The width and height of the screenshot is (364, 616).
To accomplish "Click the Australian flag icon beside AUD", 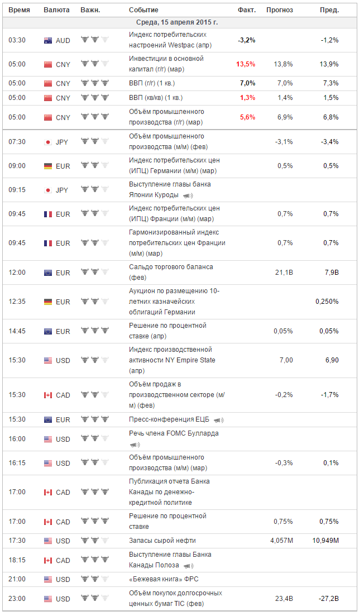I will 48,40.
